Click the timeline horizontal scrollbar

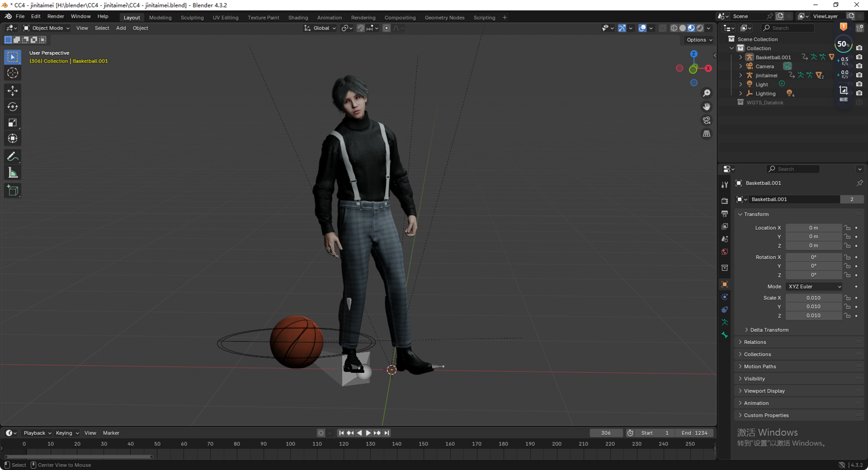(79, 457)
